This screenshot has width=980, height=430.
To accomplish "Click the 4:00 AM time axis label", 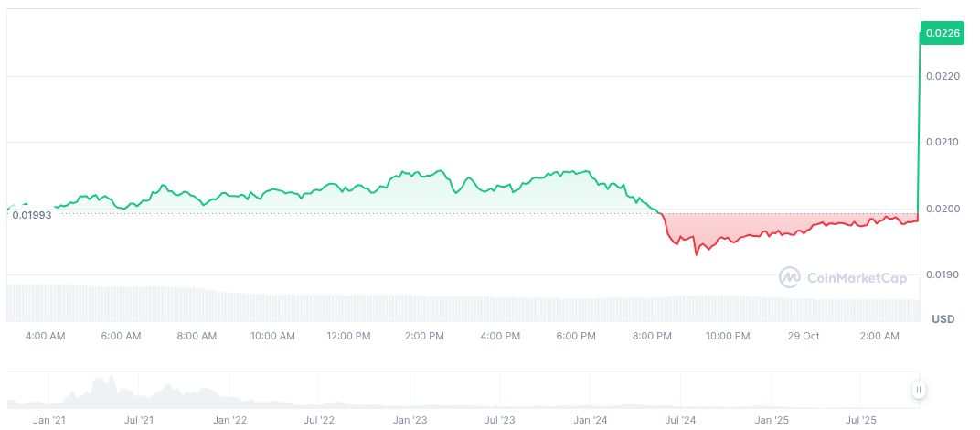I will click(x=46, y=336).
